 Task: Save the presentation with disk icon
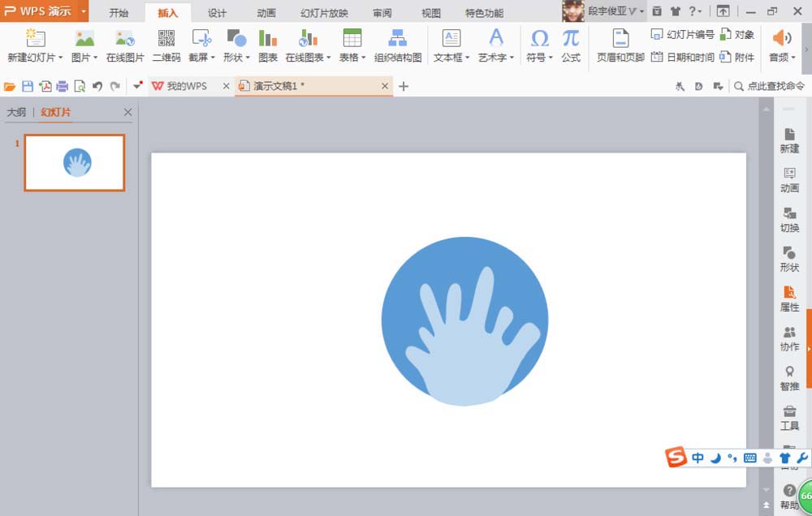click(28, 87)
